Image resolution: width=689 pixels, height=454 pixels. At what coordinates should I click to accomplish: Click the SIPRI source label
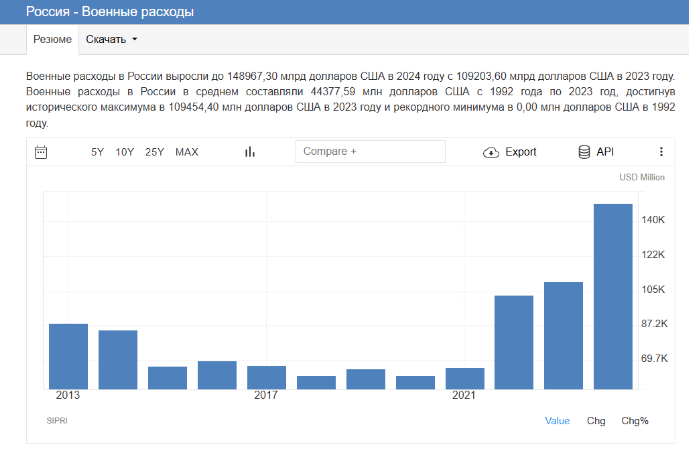57,421
